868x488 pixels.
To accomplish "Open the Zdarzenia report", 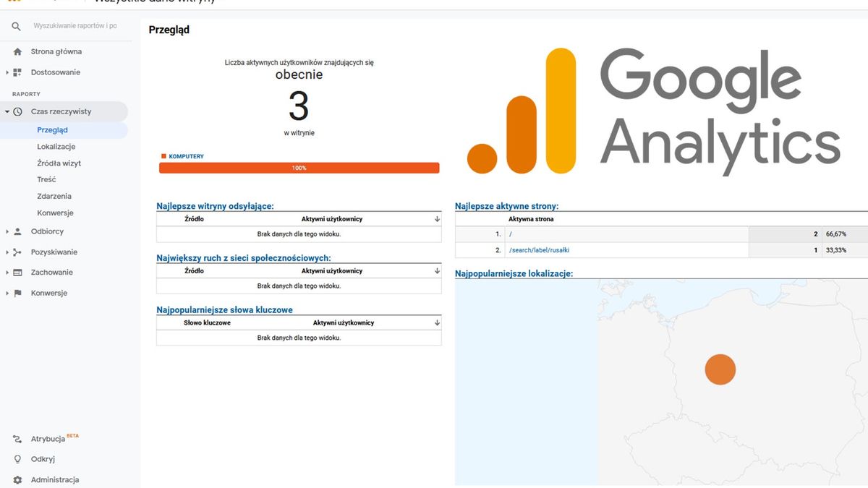I will 54,196.
